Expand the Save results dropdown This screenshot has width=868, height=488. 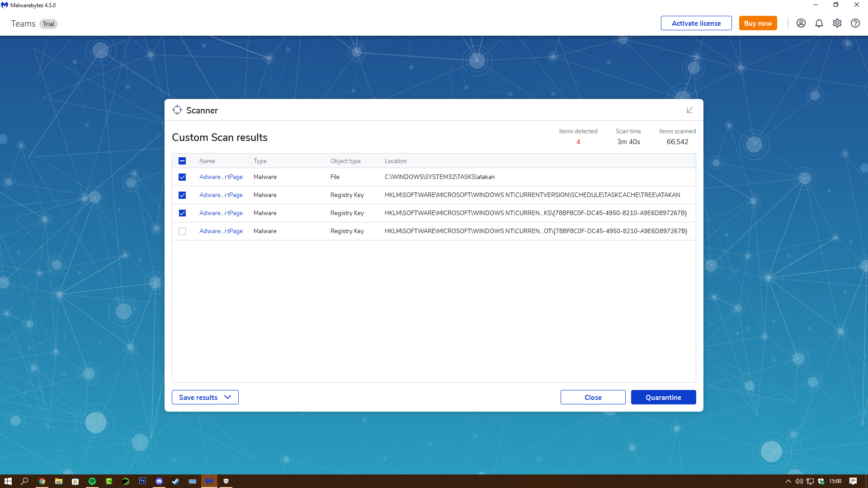point(205,397)
